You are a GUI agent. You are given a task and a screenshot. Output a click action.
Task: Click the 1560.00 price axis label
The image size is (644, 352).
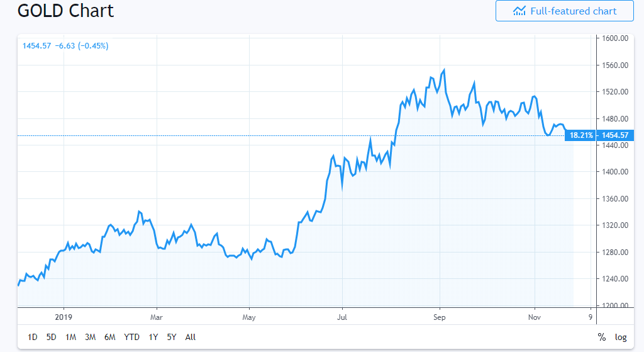pos(615,65)
